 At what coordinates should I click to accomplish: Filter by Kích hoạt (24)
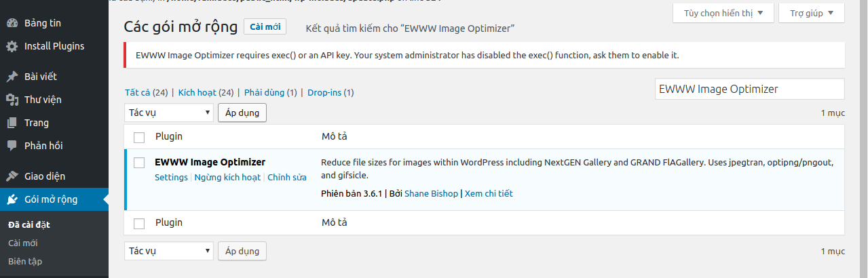click(x=206, y=92)
